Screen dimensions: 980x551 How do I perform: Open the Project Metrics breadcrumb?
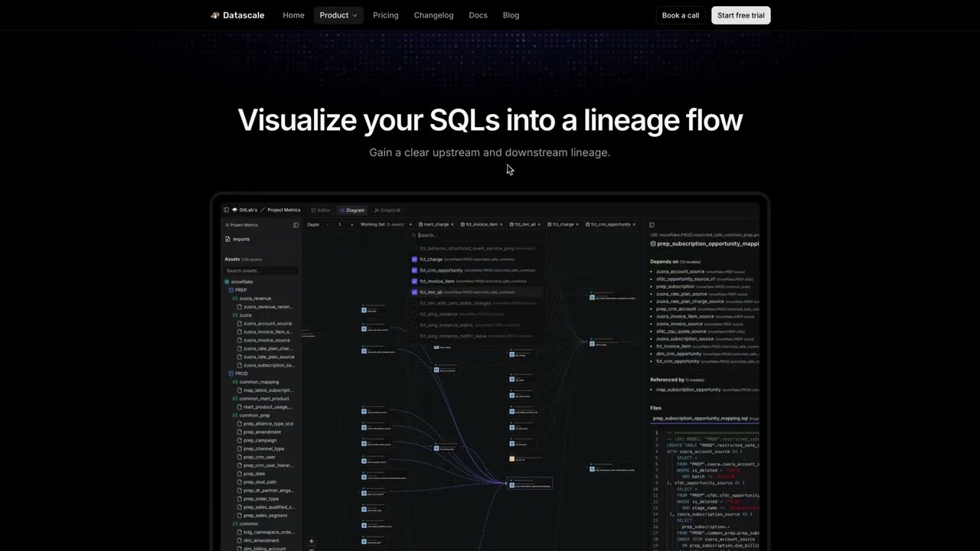click(283, 210)
